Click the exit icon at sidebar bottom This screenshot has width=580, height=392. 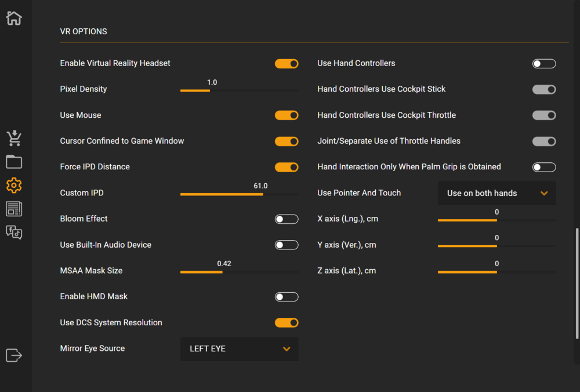point(14,355)
